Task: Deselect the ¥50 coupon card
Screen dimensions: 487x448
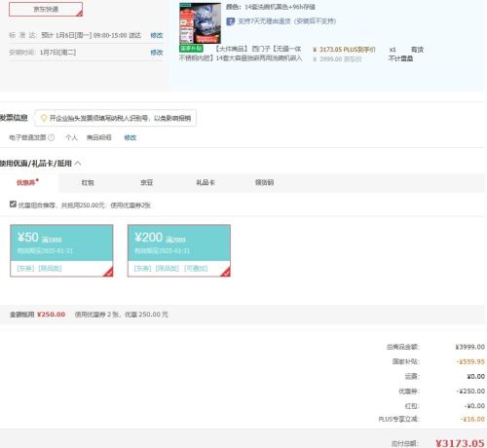Action: pyautogui.click(x=61, y=250)
